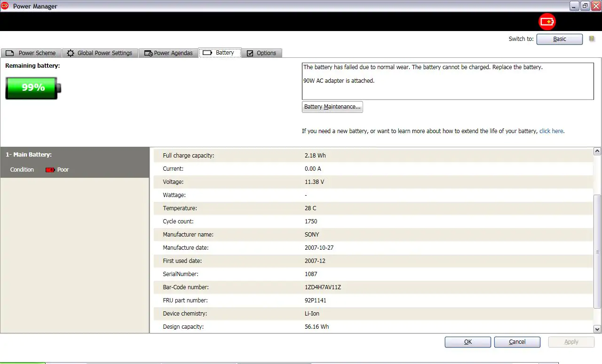Click the Power Manager title bar icon

[x=5, y=6]
